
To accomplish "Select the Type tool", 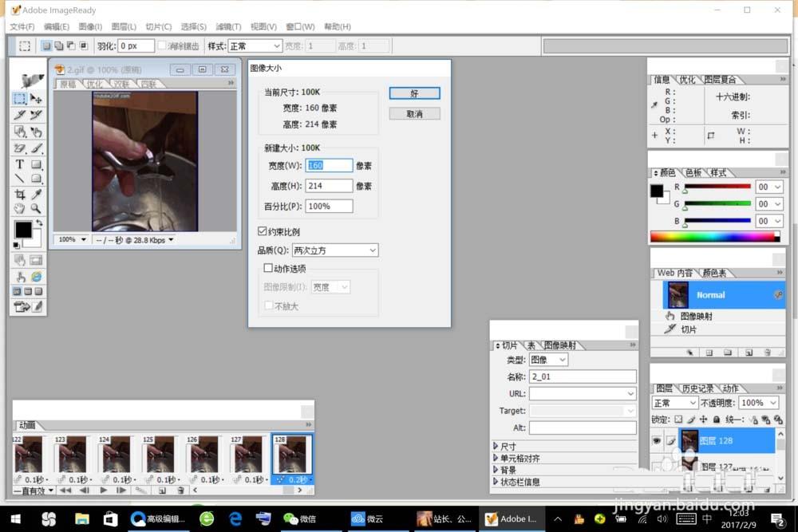I will click(20, 164).
